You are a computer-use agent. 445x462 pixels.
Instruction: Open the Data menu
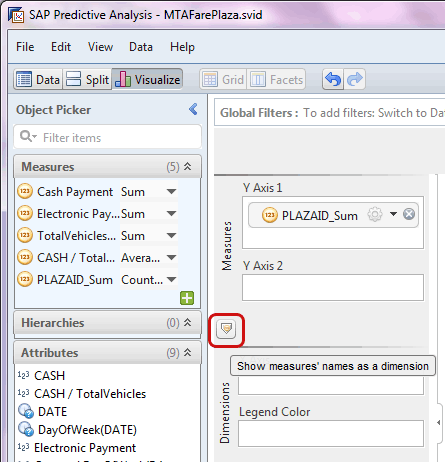pos(141,47)
